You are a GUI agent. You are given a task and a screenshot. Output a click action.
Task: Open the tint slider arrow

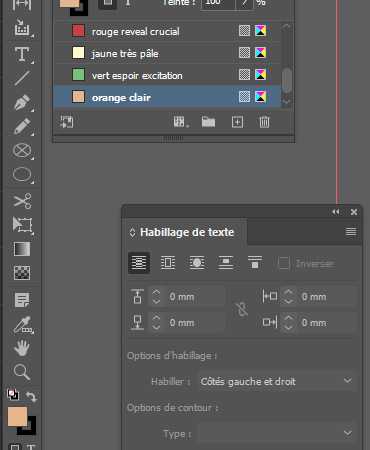click(244, 3)
